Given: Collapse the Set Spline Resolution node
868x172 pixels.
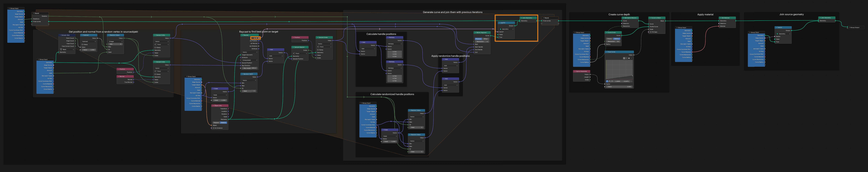Looking at the screenshot, I should [x=624, y=18].
